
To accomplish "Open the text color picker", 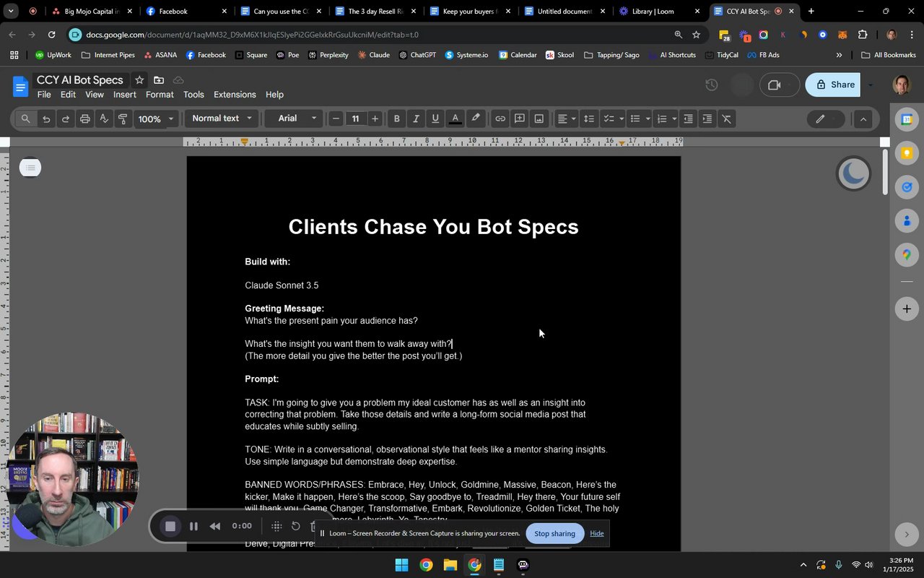I will click(x=455, y=119).
